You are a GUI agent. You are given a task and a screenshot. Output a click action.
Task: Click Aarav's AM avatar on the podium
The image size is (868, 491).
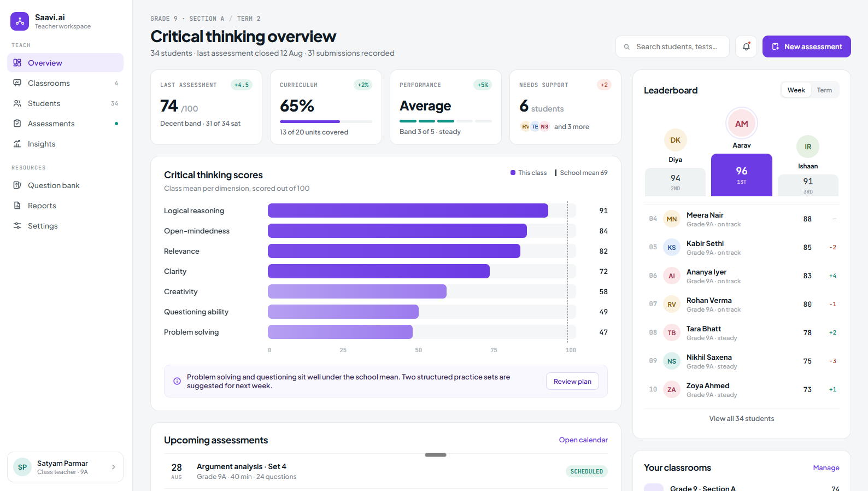[x=742, y=124]
